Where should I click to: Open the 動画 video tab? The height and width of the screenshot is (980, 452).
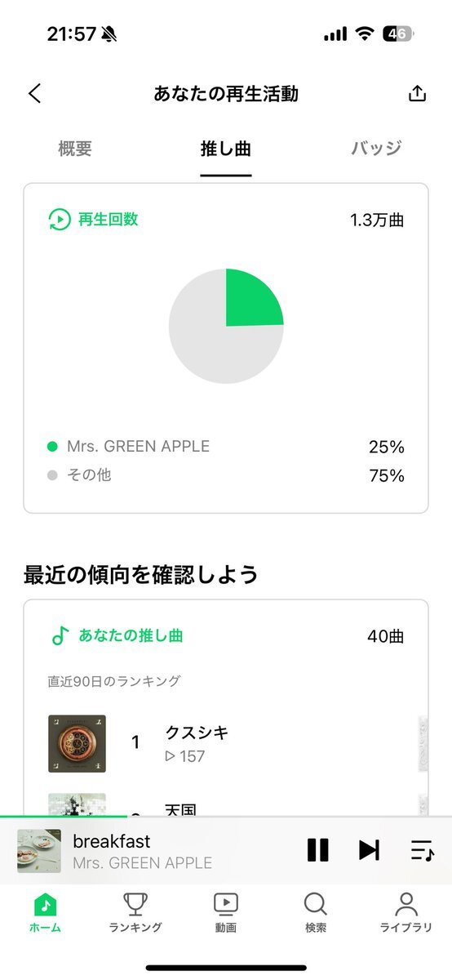[226, 912]
